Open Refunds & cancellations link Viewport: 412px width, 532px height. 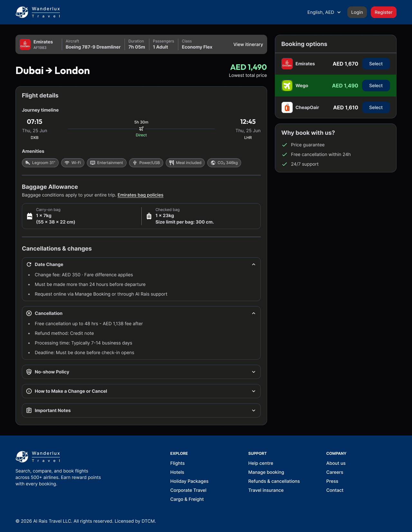tap(274, 481)
